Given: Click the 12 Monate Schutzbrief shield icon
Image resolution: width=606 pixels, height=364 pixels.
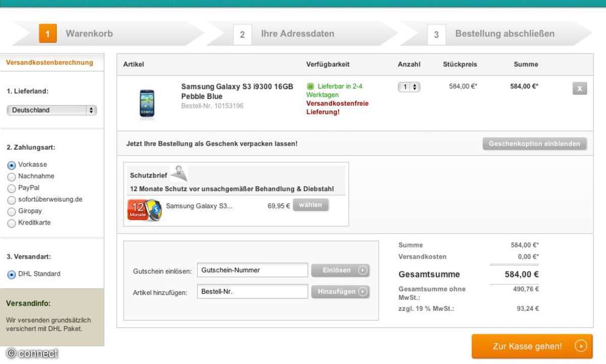Looking at the screenshot, I should pos(144,210).
